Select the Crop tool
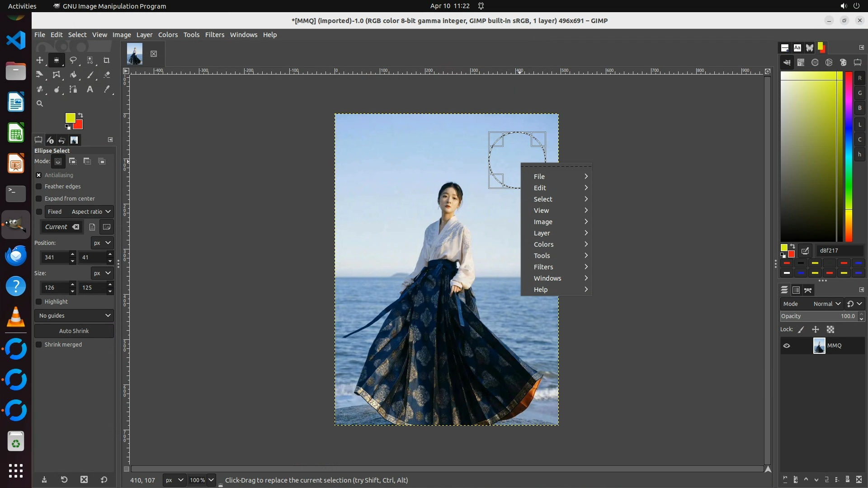 [107, 60]
